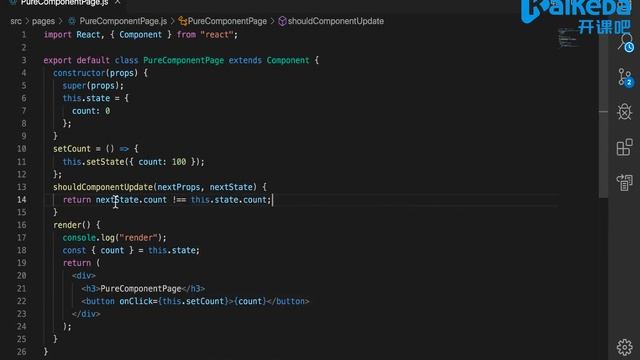Open the PureComponentPage.js breadcrumb dropdown
The height and width of the screenshot is (360, 640).
pos(123,21)
